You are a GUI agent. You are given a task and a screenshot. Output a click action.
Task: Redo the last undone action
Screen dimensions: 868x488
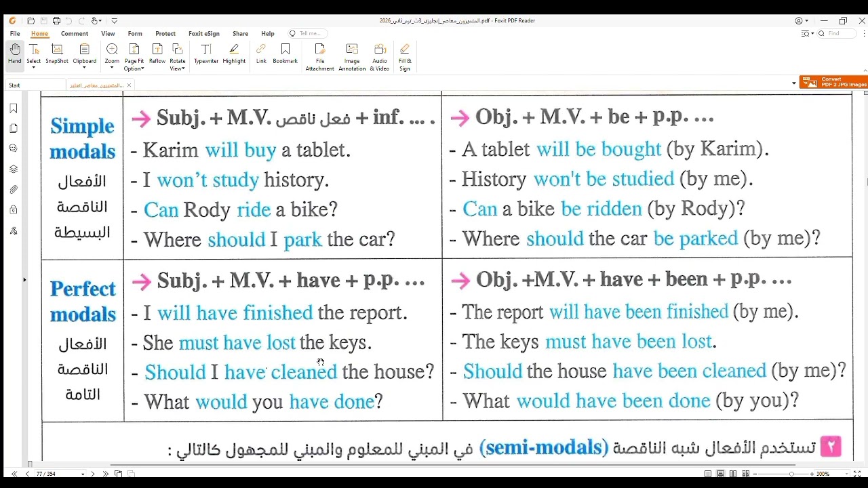pyautogui.click(x=82, y=21)
